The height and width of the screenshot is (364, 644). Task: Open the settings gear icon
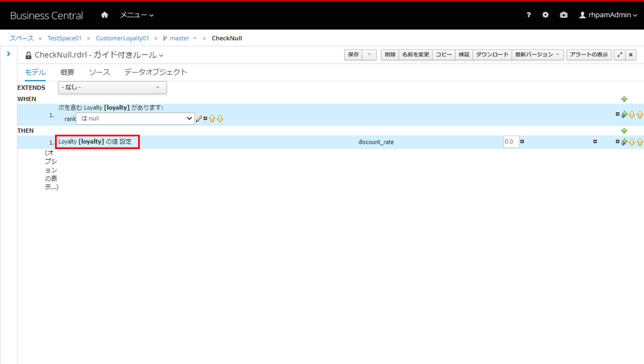pos(545,15)
